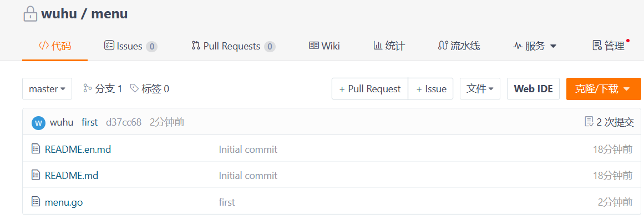Click the + Issue button
Image resolution: width=644 pixels, height=224 pixels.
(431, 89)
